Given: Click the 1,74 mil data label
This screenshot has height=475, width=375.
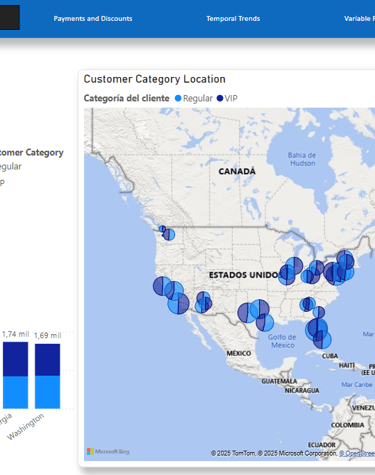Looking at the screenshot, I should [16, 334].
